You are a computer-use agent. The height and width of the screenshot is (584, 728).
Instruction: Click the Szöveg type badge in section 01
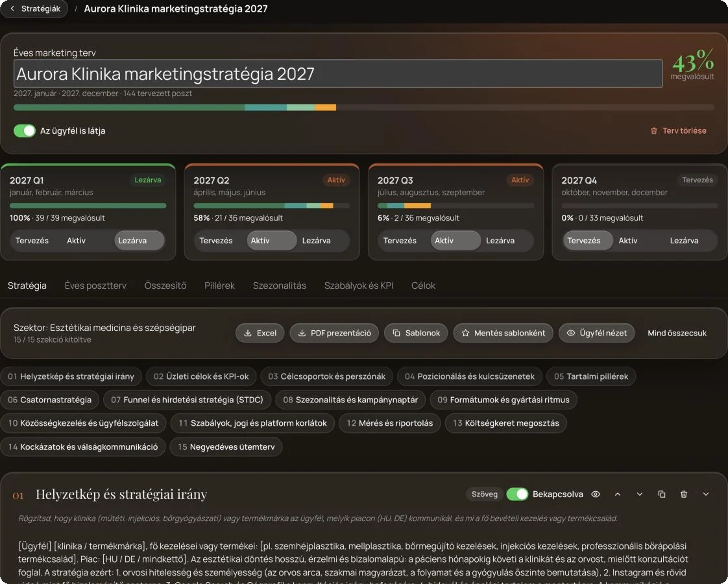coord(484,494)
